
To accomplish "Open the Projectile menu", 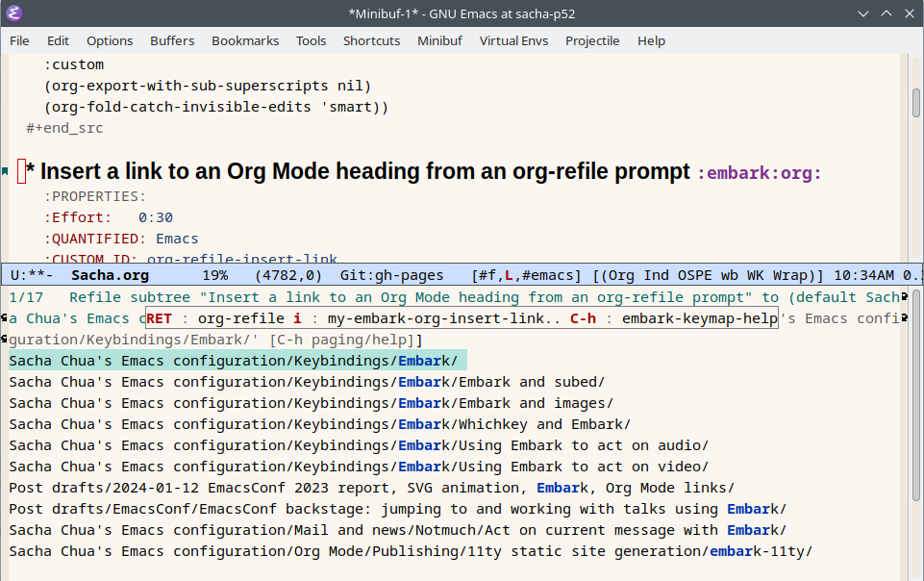I will (592, 40).
